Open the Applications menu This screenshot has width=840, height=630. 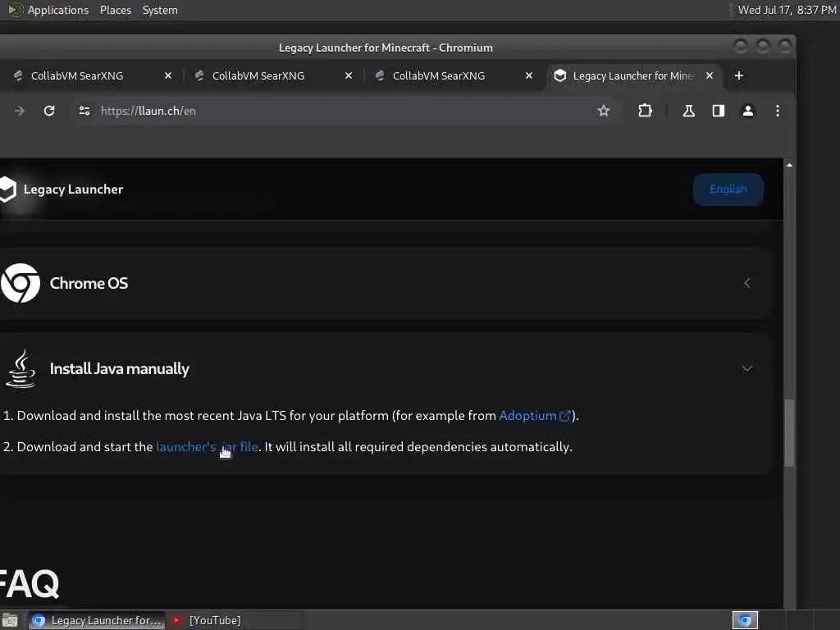pos(58,10)
